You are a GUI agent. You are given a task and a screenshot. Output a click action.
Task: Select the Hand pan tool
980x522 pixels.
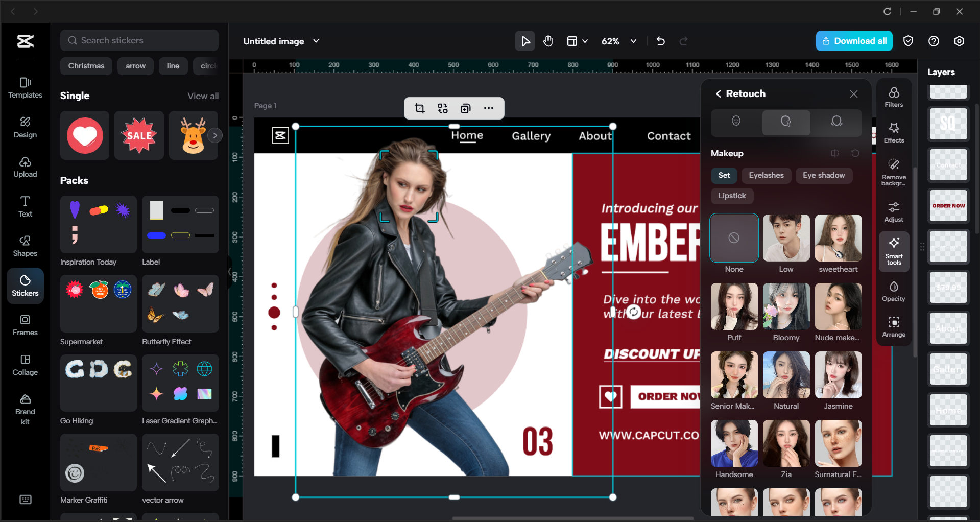coord(548,41)
